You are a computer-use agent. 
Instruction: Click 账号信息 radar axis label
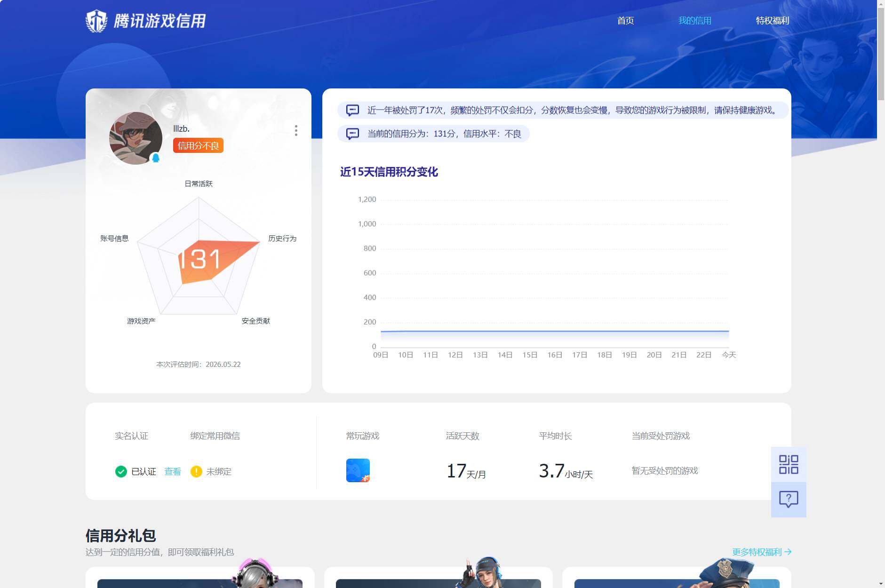click(x=114, y=238)
